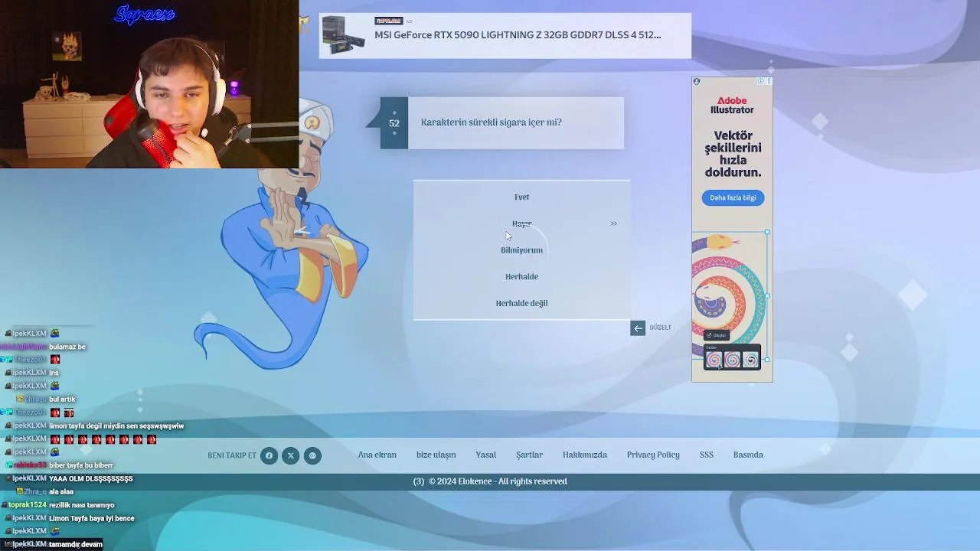980x551 pixels.
Task: Click chat message 'Limon Tayfa baya iyi bence'
Action: [x=92, y=518]
